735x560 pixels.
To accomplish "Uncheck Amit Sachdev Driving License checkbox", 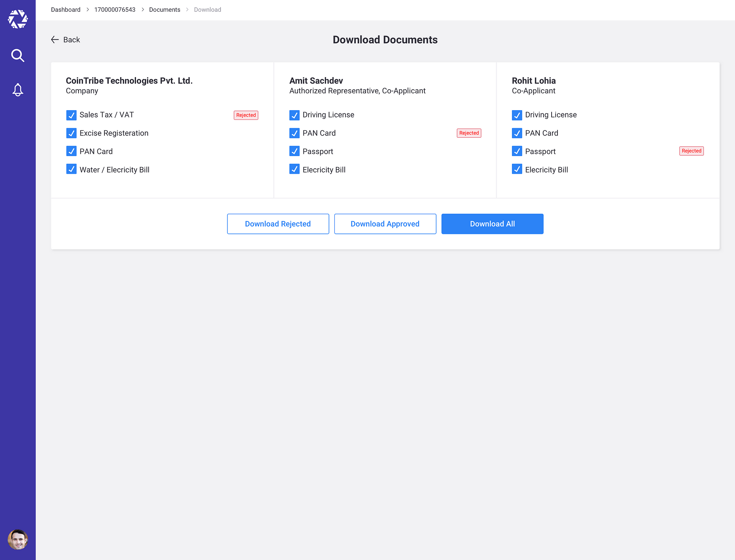I will click(x=294, y=115).
